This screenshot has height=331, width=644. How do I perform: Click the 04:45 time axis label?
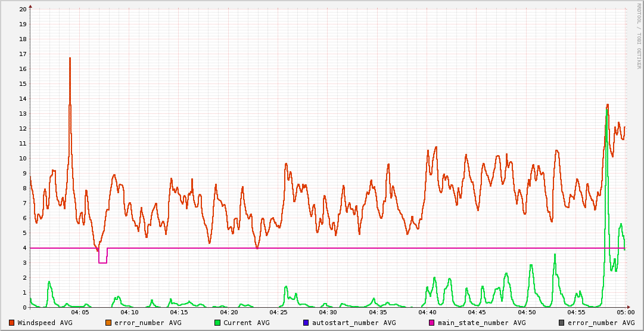tap(477, 312)
